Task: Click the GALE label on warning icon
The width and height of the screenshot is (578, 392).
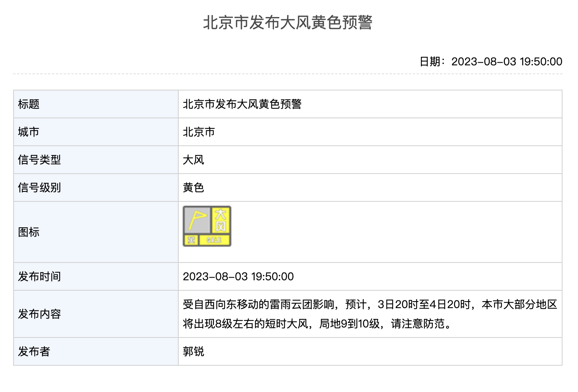Action: [x=214, y=240]
